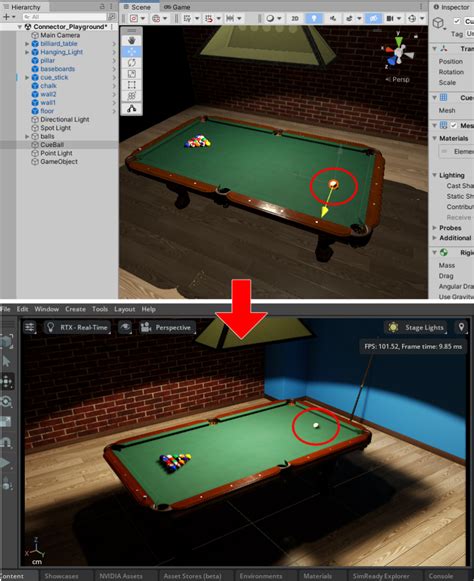Screen dimensions: 474x581
Task: Select the Move tool in Scene toolbar
Action: click(x=132, y=52)
